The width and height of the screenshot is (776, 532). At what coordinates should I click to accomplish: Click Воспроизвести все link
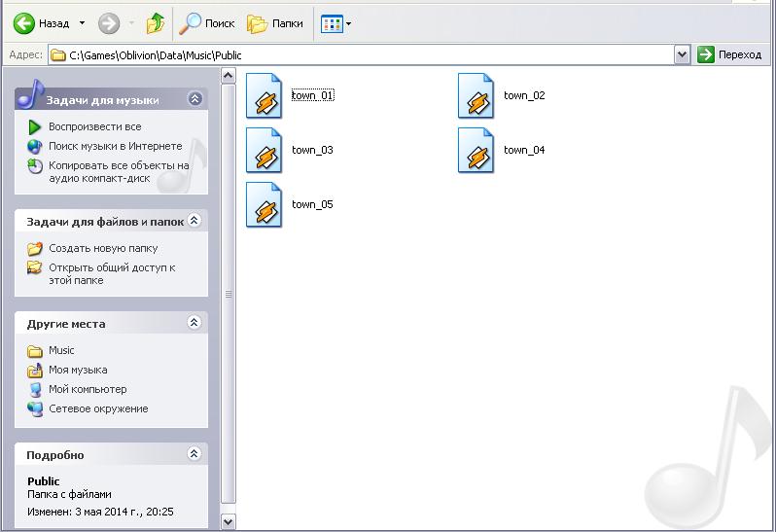(x=95, y=126)
